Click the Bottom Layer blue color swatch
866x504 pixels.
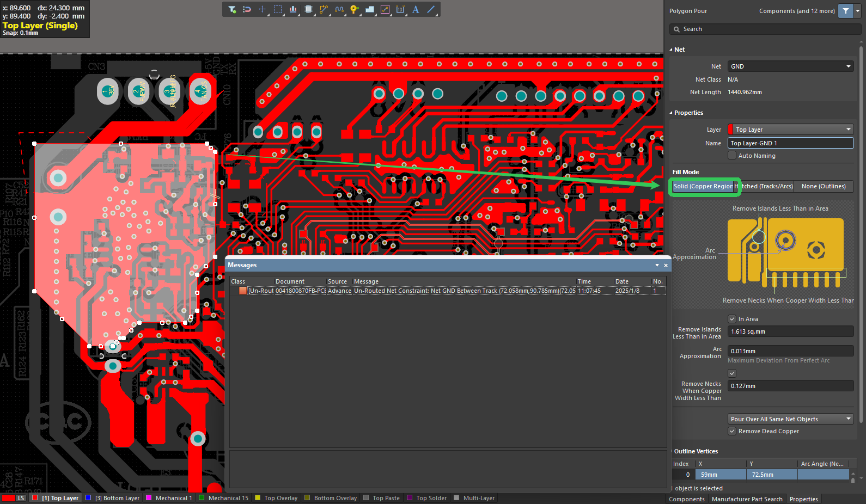tap(88, 497)
